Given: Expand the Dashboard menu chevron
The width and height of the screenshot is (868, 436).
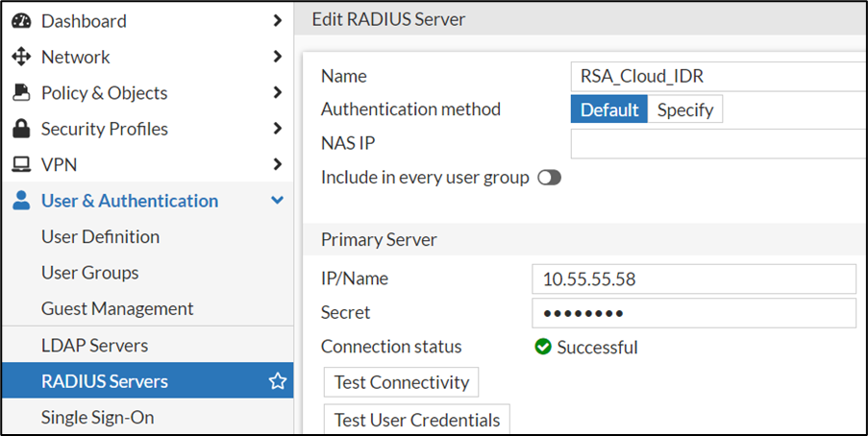Looking at the screenshot, I should coord(278,21).
